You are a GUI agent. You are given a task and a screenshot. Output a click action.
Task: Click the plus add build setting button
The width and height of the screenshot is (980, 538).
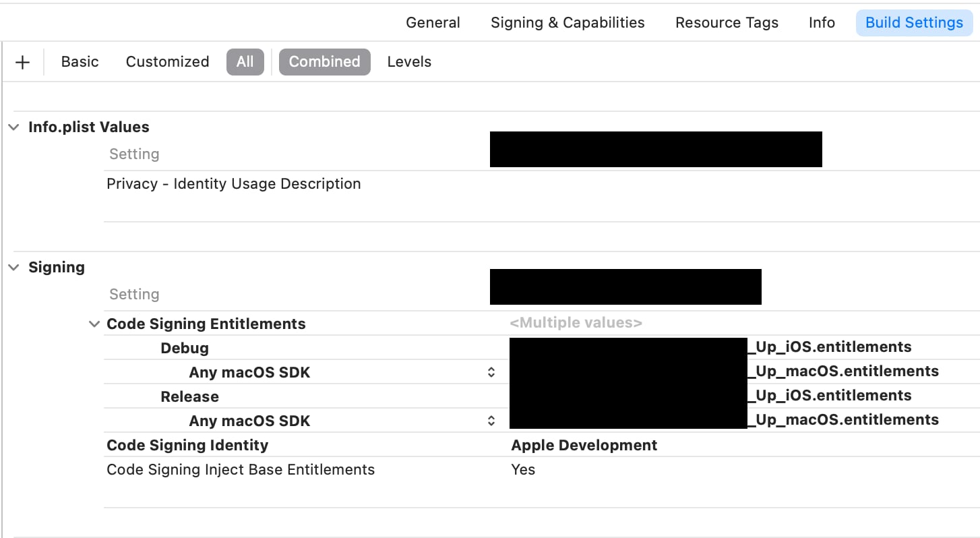(x=23, y=62)
